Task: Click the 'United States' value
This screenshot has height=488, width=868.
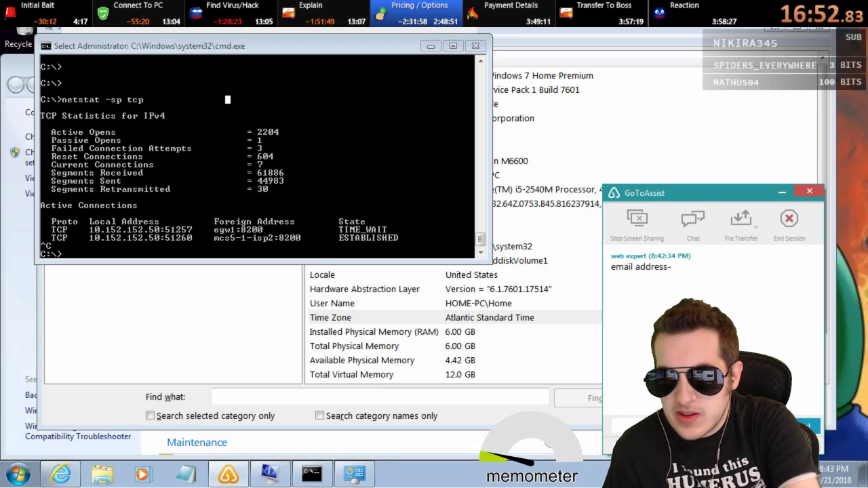Action: 471,274
